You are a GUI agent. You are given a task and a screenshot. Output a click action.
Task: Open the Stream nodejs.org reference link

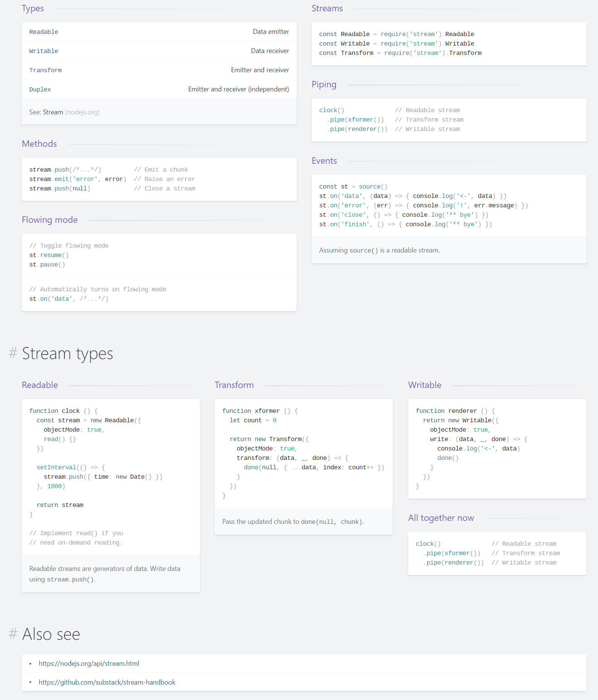point(53,112)
